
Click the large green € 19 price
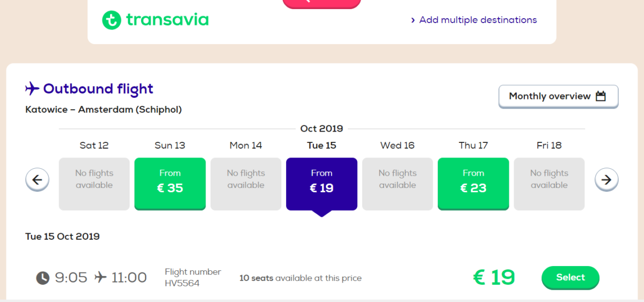494,277
